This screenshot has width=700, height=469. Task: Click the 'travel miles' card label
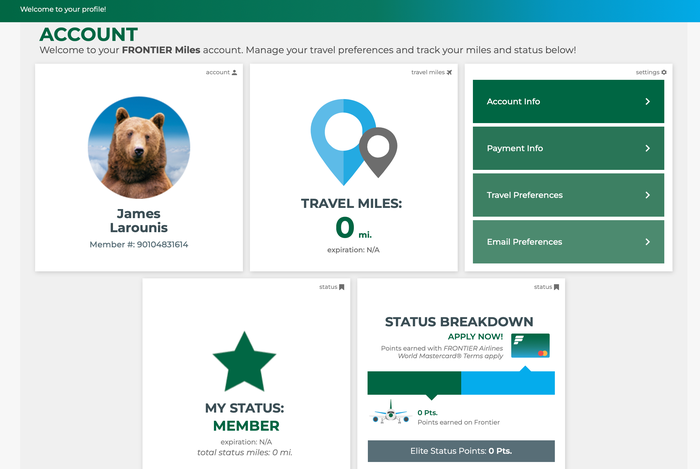click(428, 72)
